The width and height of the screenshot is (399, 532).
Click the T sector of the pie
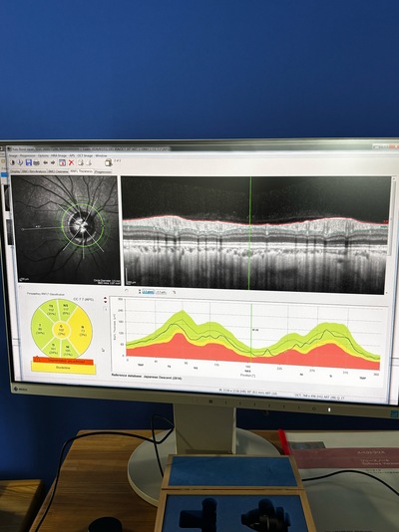[x=40, y=329]
